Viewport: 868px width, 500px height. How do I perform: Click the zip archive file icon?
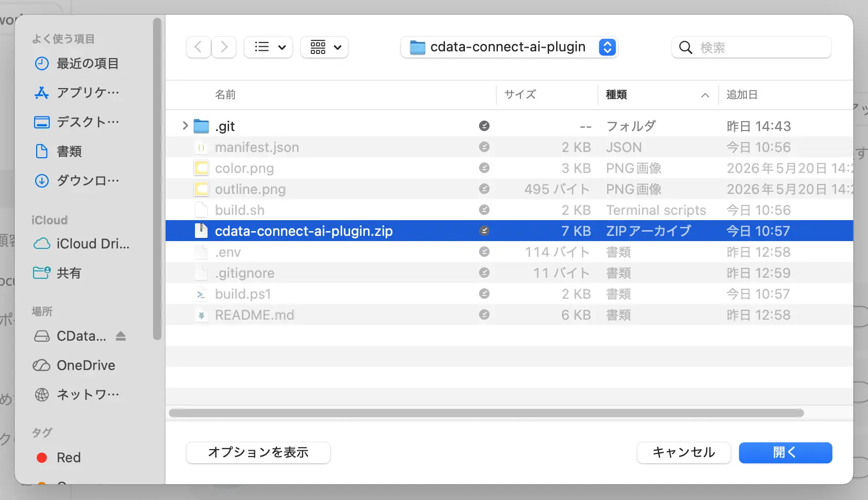pyautogui.click(x=201, y=231)
